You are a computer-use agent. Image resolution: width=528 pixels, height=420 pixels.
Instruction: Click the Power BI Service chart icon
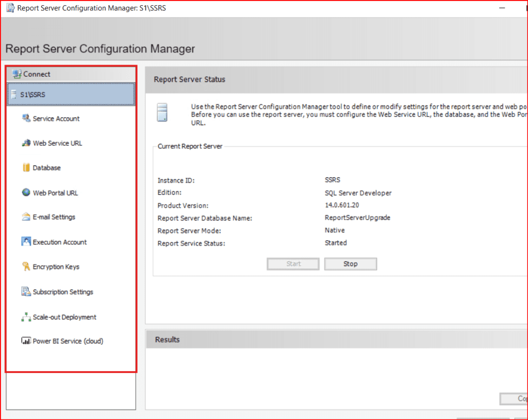[x=26, y=341]
